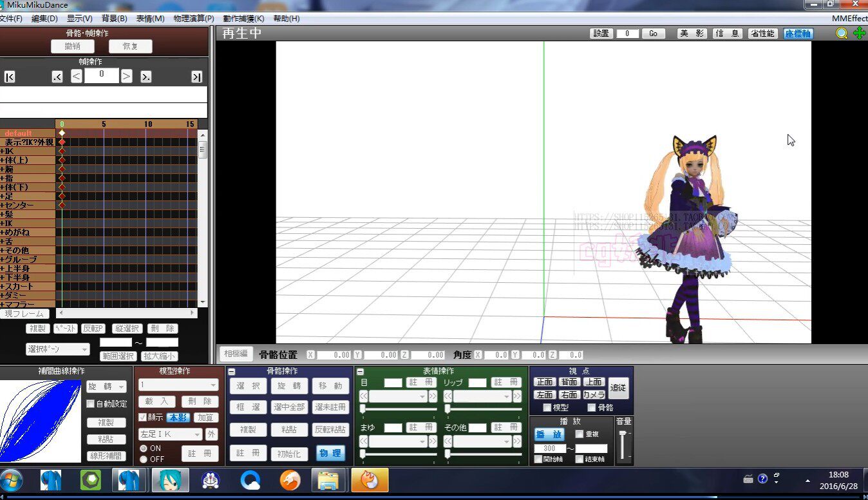Open the file explorer taskbar icon
The image size is (868, 500).
329,480
